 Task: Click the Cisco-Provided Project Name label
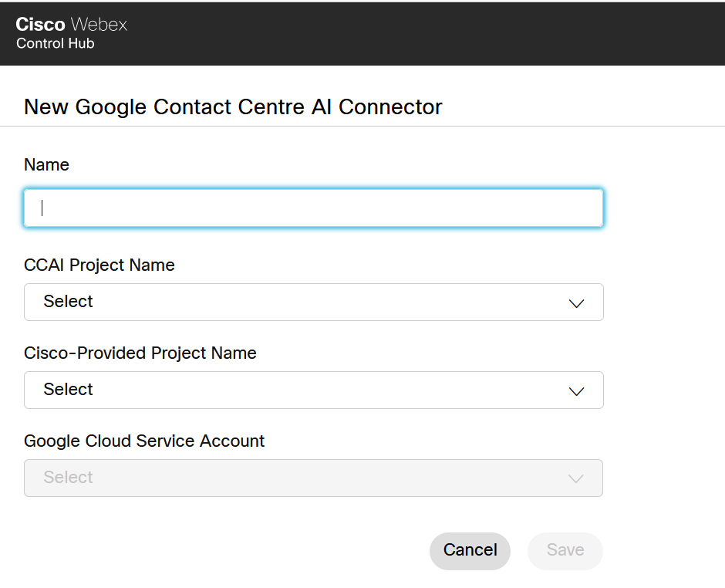click(140, 353)
